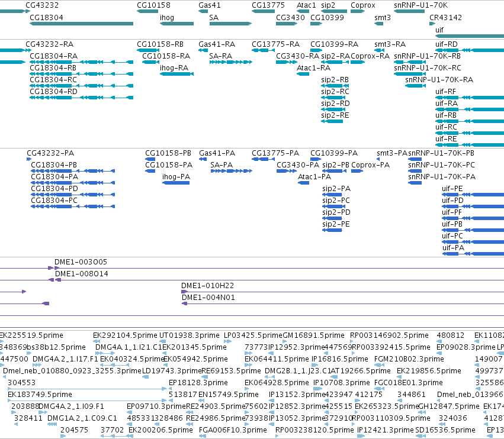Select transcript sip2-RE label
The width and height of the screenshot is (504, 439).
coord(335,115)
